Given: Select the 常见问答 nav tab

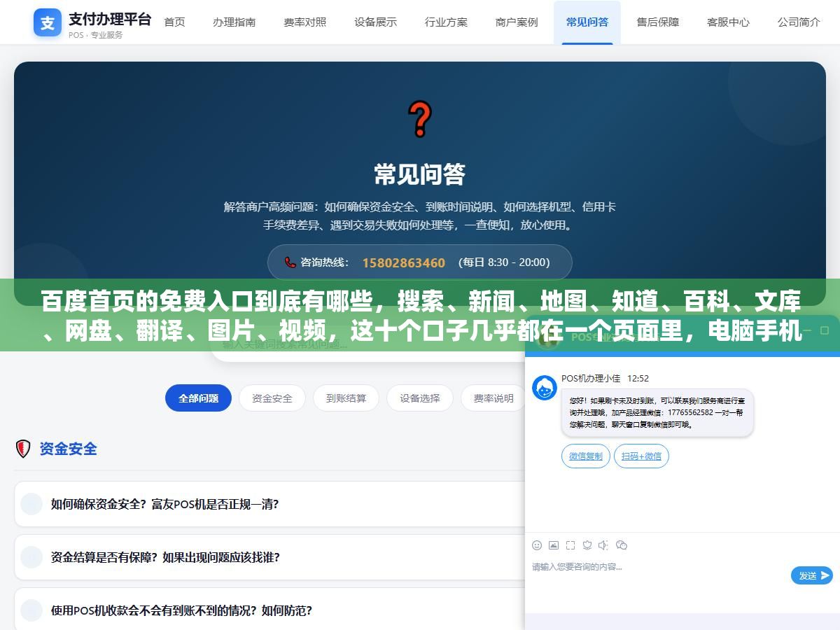Looking at the screenshot, I should (x=587, y=22).
